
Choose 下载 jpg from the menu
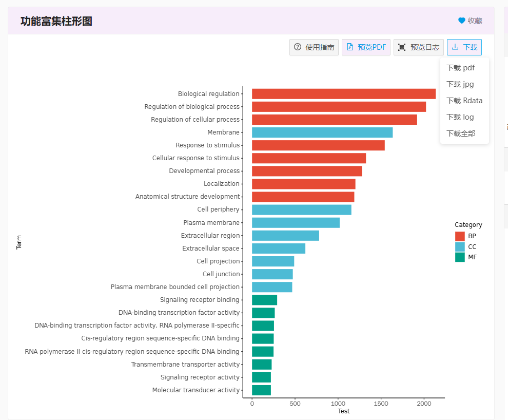pos(460,84)
